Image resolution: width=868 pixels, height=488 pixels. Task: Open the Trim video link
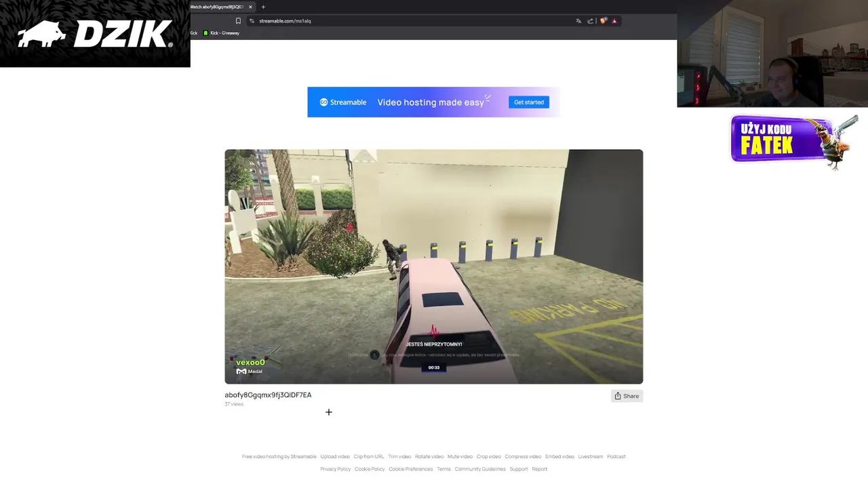coord(399,457)
